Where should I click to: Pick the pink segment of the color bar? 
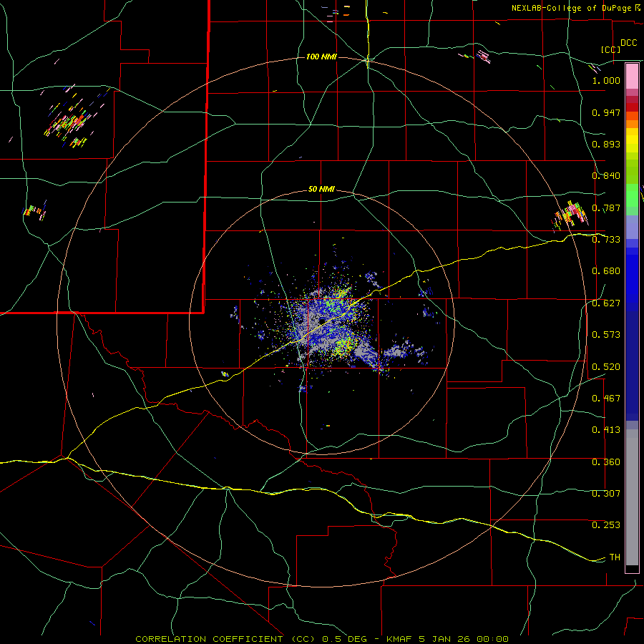pyautogui.click(x=632, y=77)
